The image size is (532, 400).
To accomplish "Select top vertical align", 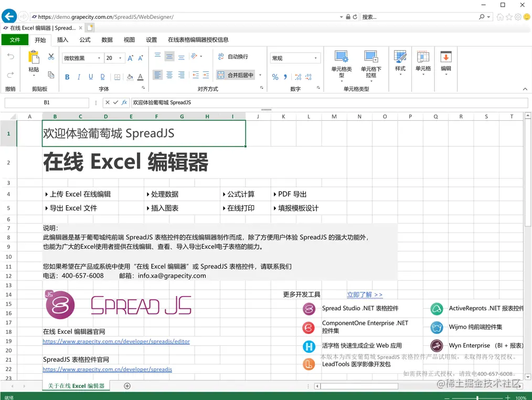I will point(157,56).
